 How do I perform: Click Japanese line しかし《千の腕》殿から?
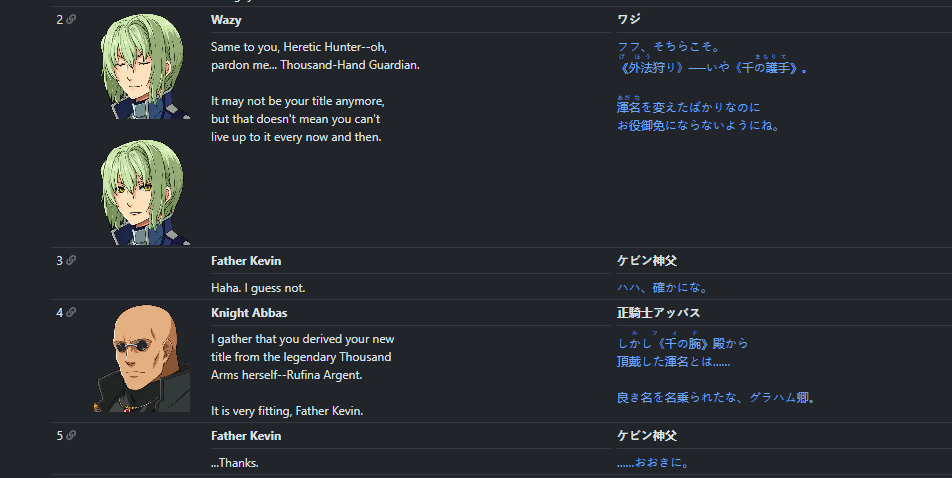coord(682,344)
